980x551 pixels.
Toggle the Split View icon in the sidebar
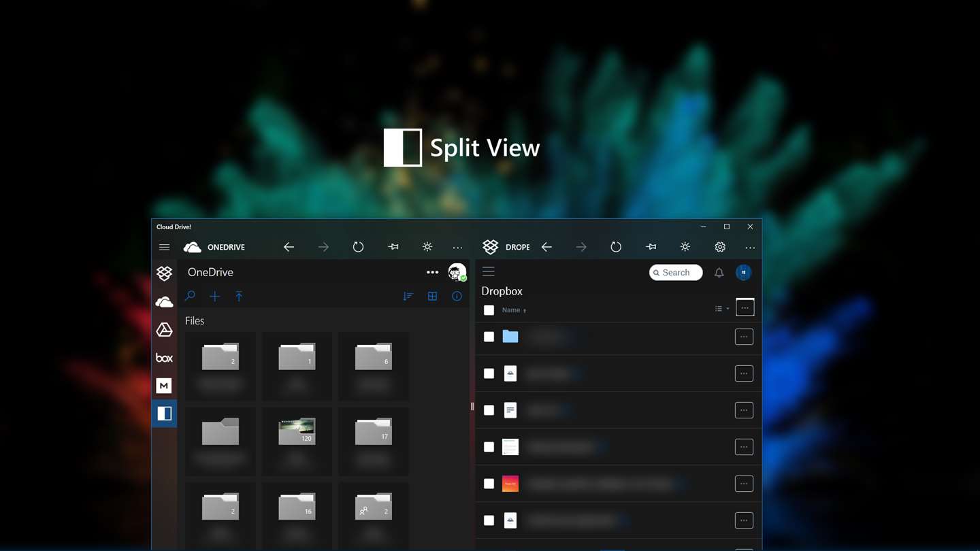(x=164, y=414)
